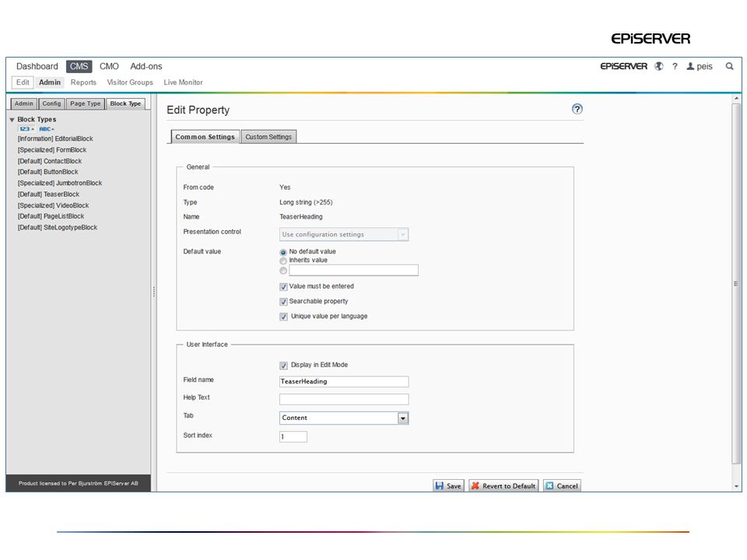
Task: Click the global search magnifier icon
Action: pos(729,66)
